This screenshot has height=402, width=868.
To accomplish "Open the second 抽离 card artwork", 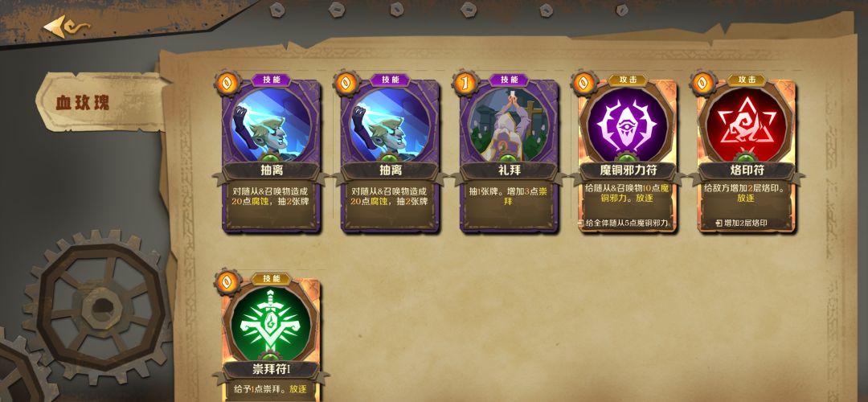I will pos(390,125).
